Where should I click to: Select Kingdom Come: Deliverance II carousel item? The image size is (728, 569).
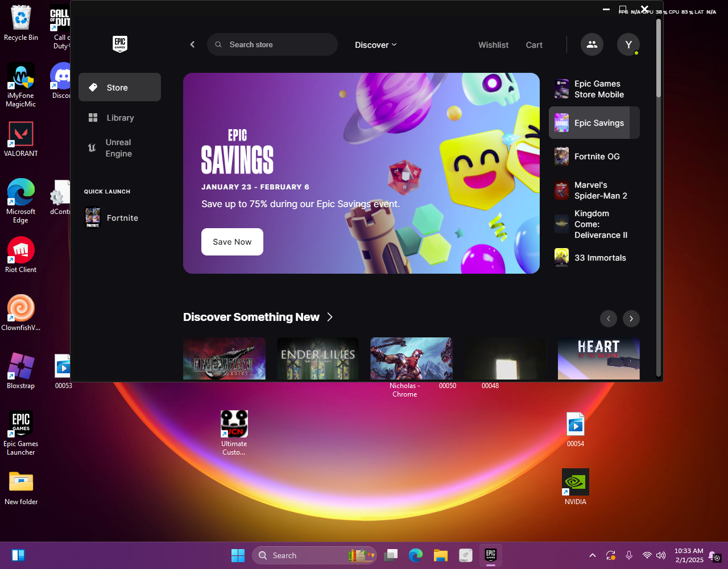594,224
